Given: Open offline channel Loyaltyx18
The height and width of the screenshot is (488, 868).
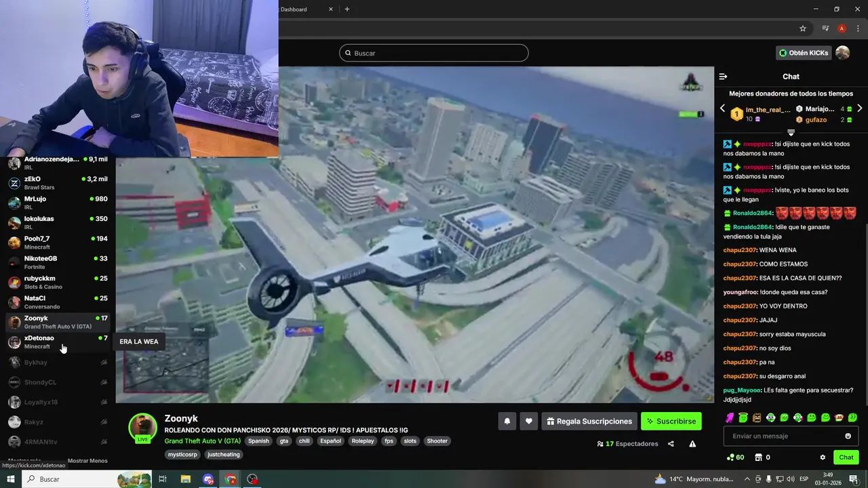Looking at the screenshot, I should point(58,402).
